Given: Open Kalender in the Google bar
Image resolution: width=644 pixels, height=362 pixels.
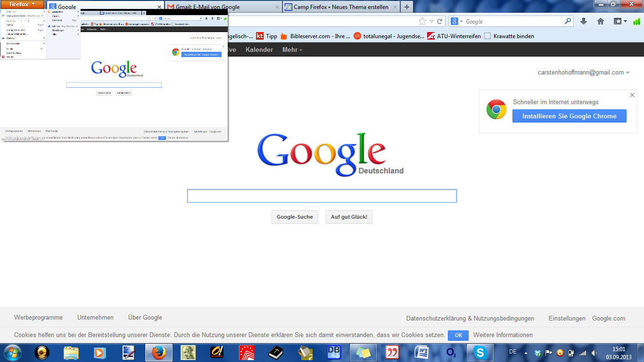Looking at the screenshot, I should 259,49.
